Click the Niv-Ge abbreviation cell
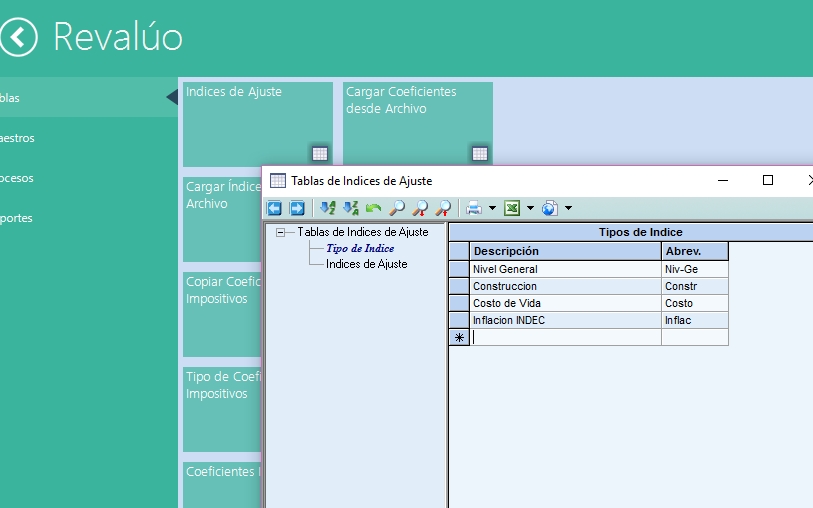This screenshot has height=508, width=813. [695, 269]
